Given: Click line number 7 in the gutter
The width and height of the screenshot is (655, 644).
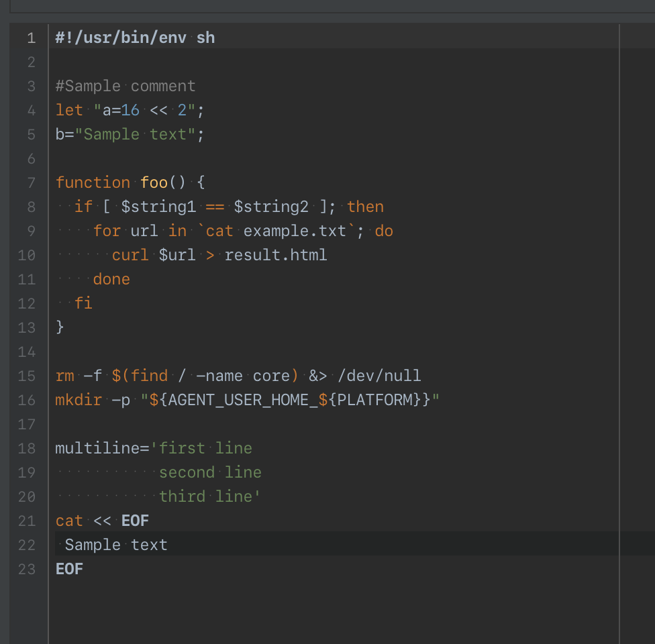Looking at the screenshot, I should 32,183.
